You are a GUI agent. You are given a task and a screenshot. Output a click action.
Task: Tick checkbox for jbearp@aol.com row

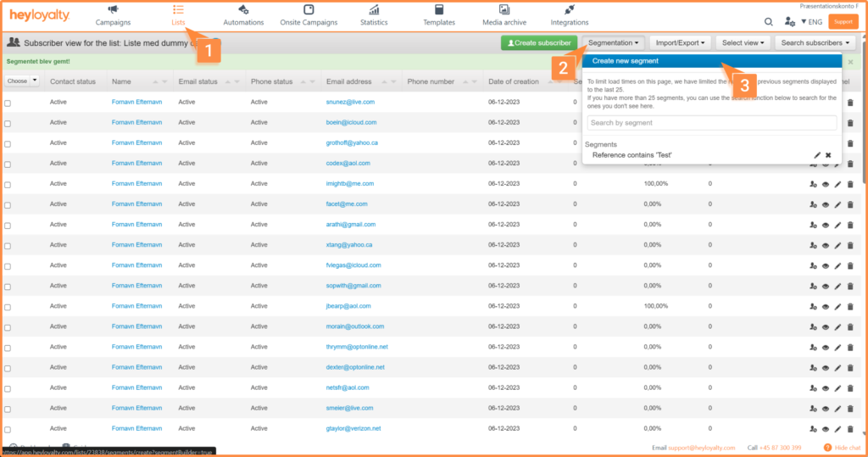(x=8, y=308)
